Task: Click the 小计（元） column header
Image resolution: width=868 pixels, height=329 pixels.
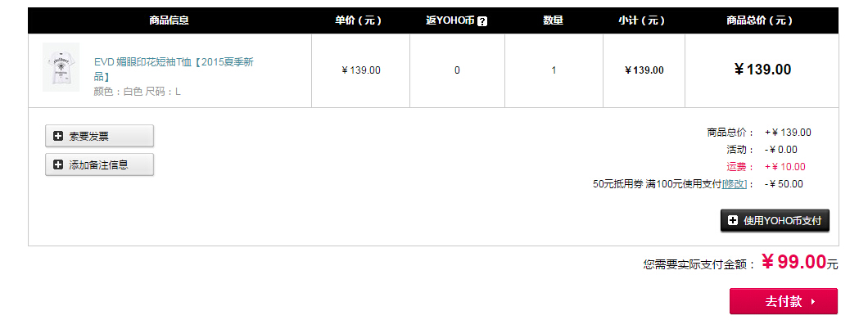Action: tap(642, 20)
